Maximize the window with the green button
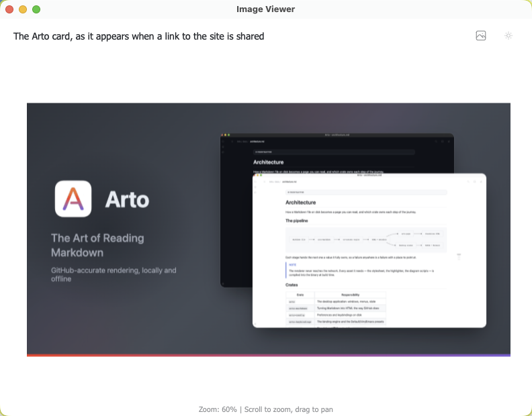 [x=36, y=9]
